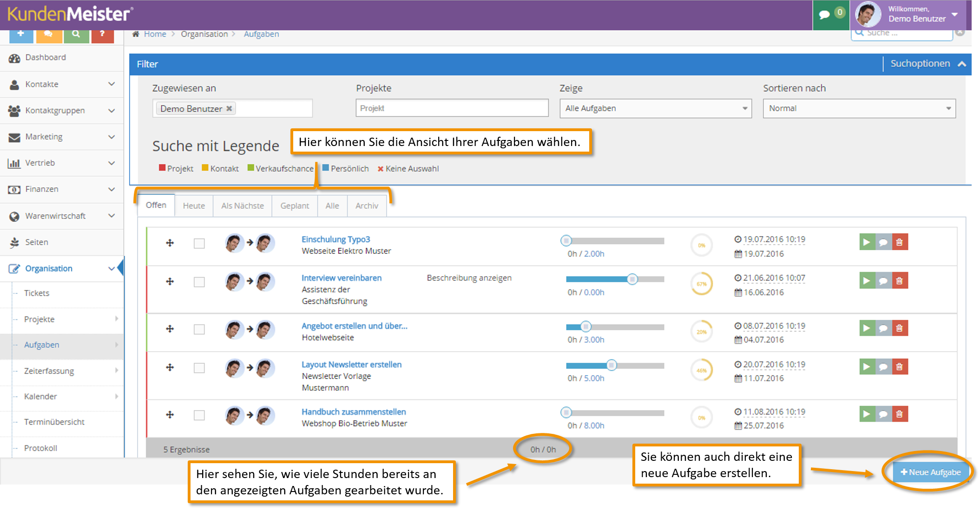The height and width of the screenshot is (512, 980).
Task: Delete the Interview vereinbaren task
Action: (900, 281)
